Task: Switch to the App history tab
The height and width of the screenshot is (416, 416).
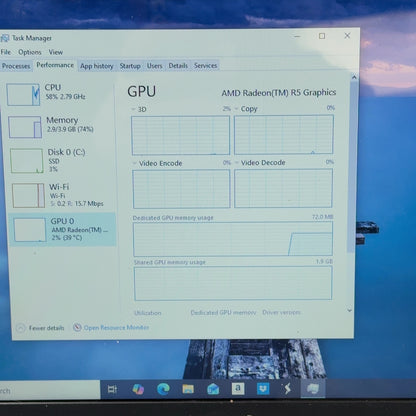Action: (97, 66)
